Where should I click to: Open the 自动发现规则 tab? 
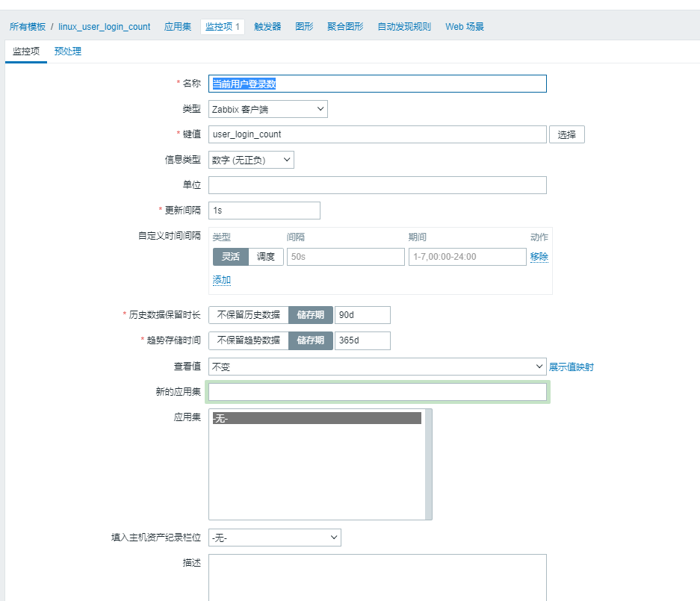click(x=404, y=26)
